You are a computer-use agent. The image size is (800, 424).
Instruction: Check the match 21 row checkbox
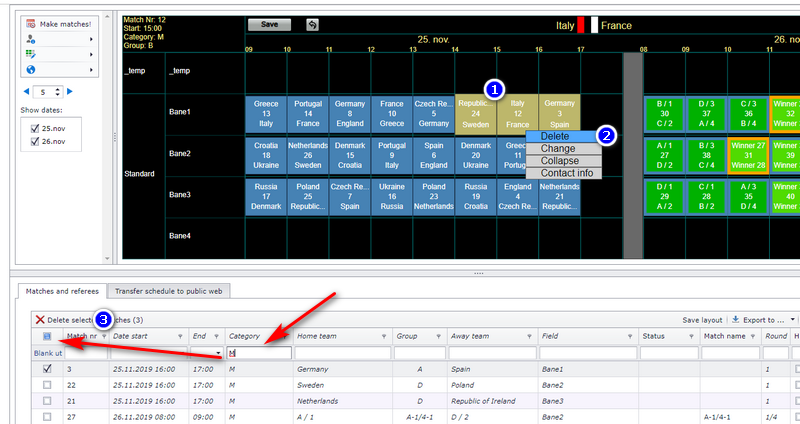coord(47,401)
